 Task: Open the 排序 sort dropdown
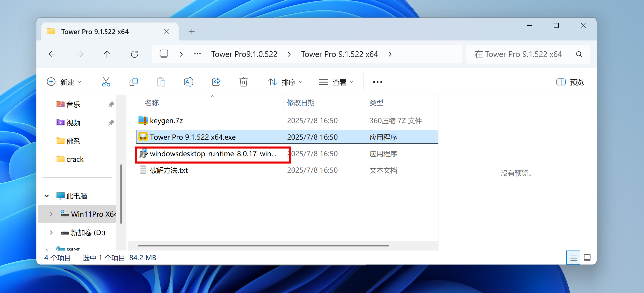[285, 82]
